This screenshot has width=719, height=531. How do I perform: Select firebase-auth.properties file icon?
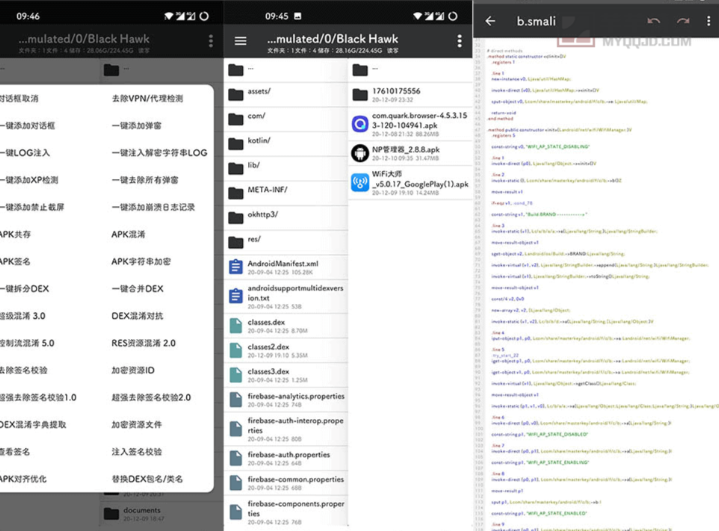[236, 458]
